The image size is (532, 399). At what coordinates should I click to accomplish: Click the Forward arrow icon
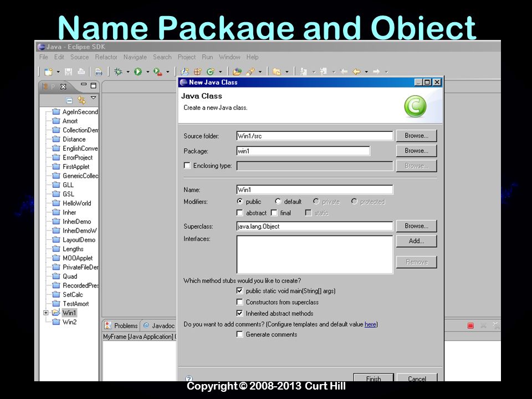tap(376, 71)
